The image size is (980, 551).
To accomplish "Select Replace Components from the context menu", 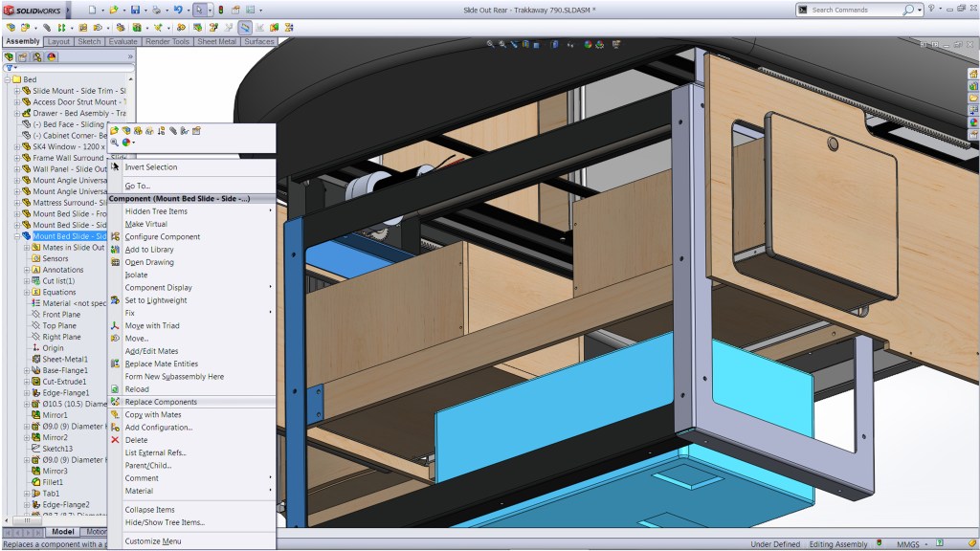I will point(161,402).
